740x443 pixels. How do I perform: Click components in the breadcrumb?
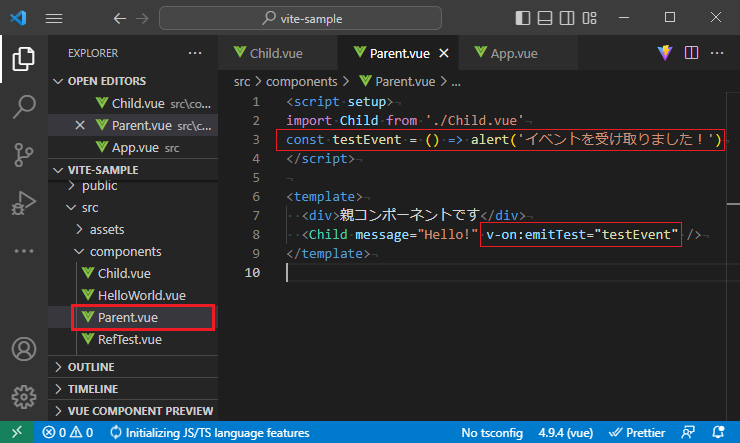[302, 82]
